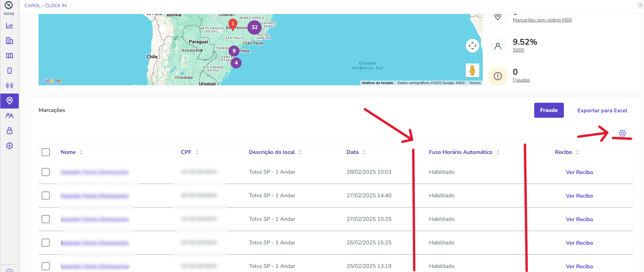Screen dimensions: 644x272
Task: Open the folded map sidebar icon
Action: click(x=10, y=56)
